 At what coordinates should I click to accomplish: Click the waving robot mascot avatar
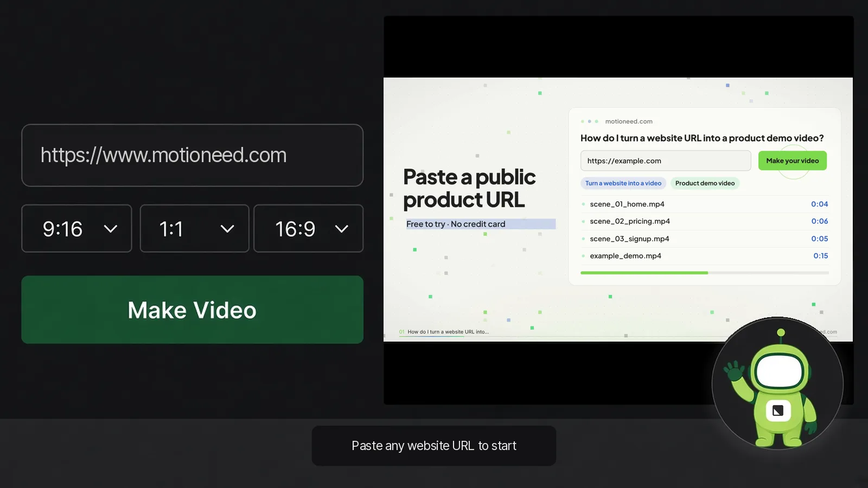(777, 383)
